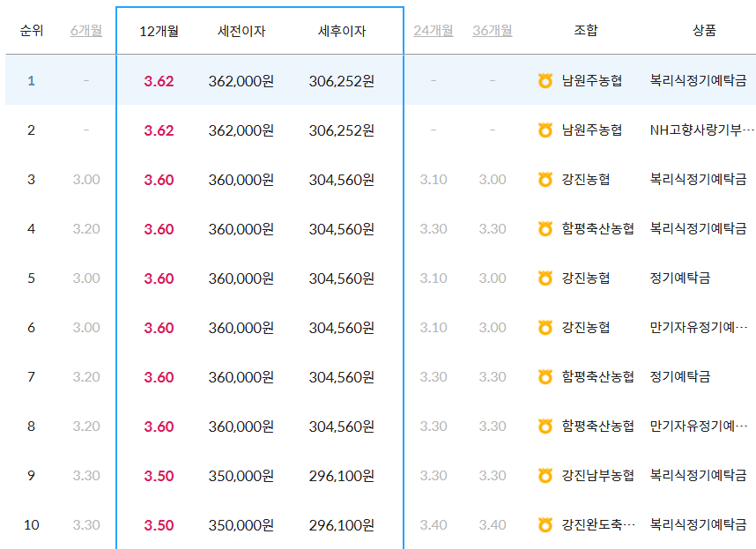The image size is (756, 549).
Task: Click 3.30 6-month rate in rank 9 row
Action: pyautogui.click(x=86, y=475)
